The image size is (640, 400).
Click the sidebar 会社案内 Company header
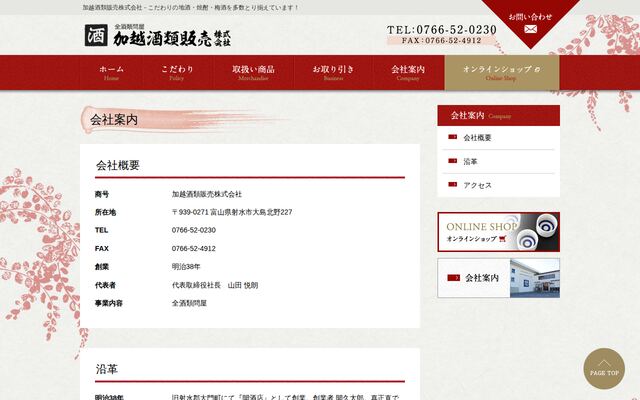click(x=498, y=116)
